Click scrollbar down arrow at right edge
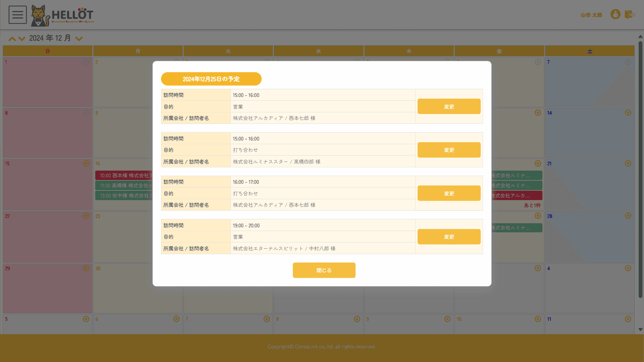Screen dimensions: 644x362 click(x=640, y=329)
